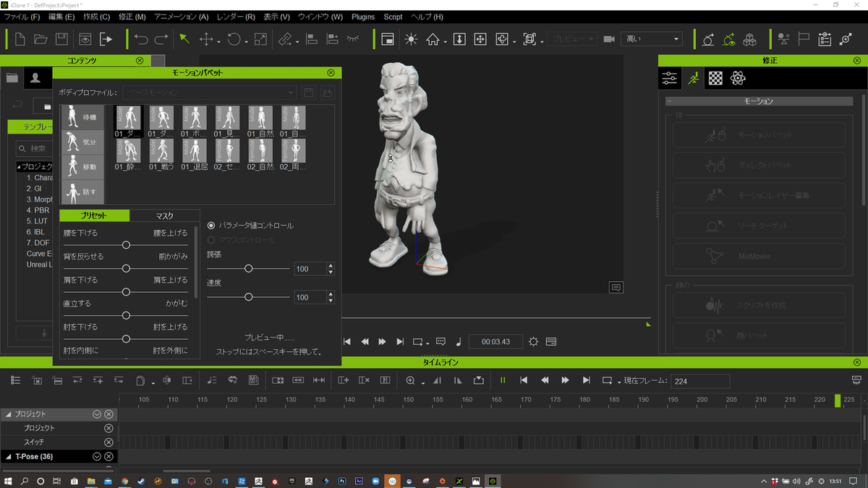Select パラメータ値コントロール radio button

211,226
